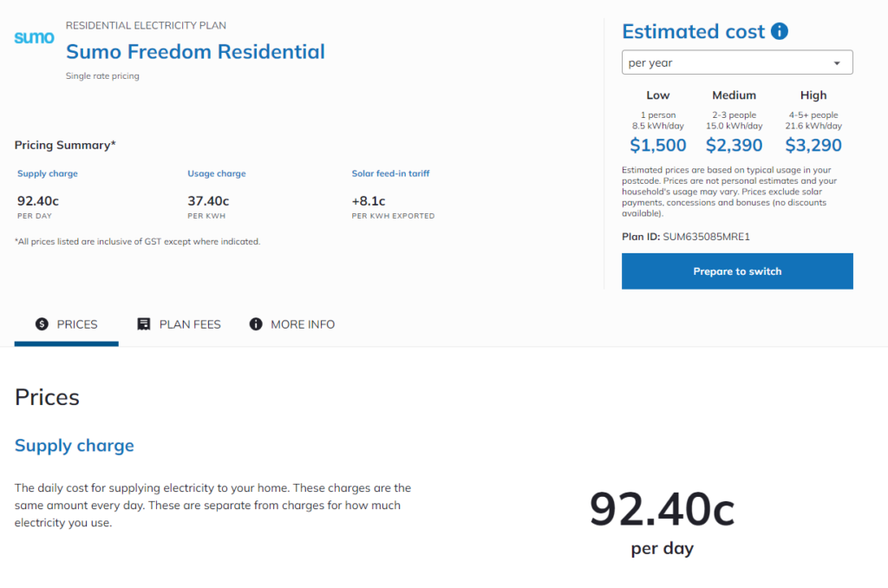Image resolution: width=888 pixels, height=588 pixels.
Task: Click the Supply charge summary label
Action: point(48,173)
